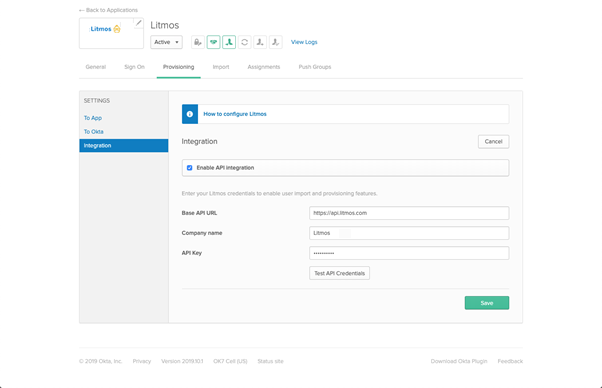Open the Assignments tab
Viewport: 602px width, 388px height.
[264, 67]
